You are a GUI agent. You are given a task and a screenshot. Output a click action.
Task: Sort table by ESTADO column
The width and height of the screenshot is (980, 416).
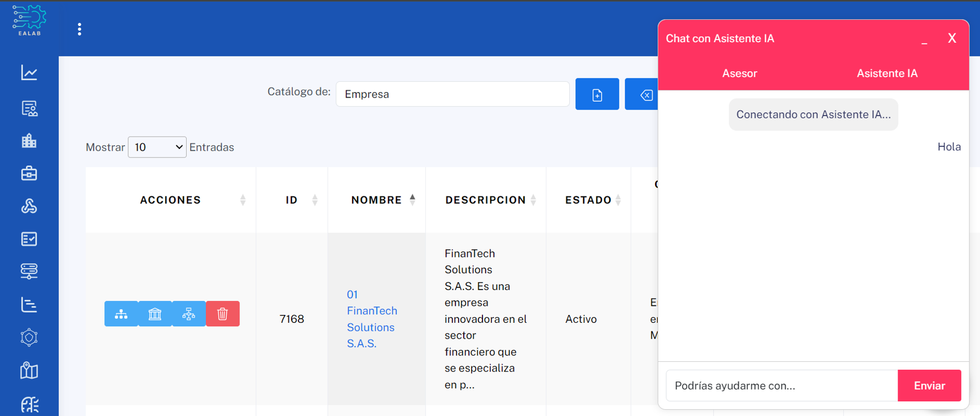pyautogui.click(x=588, y=200)
